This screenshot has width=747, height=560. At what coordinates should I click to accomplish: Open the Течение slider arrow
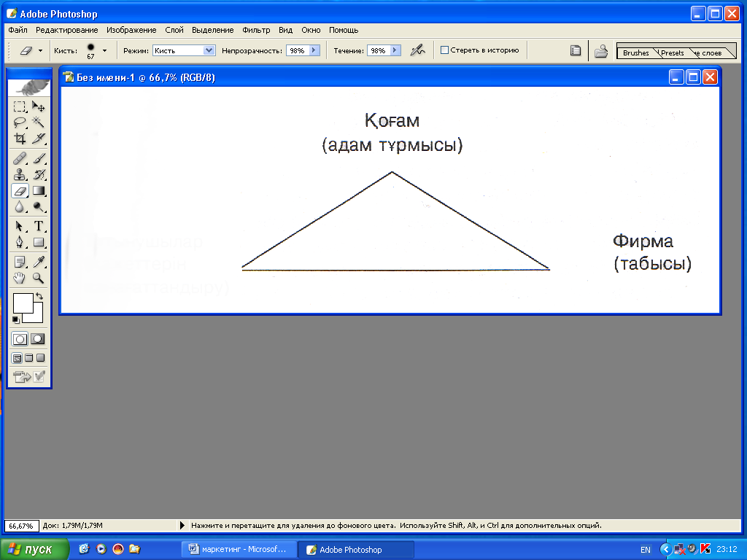pyautogui.click(x=395, y=50)
